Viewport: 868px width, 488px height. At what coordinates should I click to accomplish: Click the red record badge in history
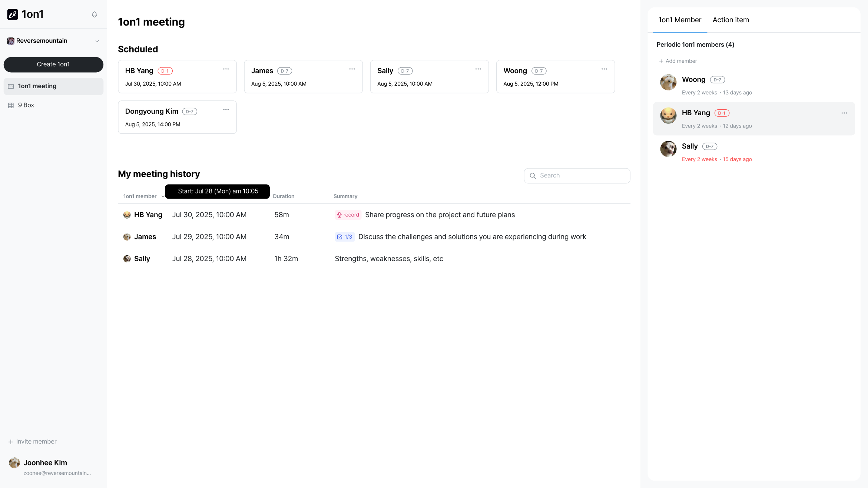[348, 215]
